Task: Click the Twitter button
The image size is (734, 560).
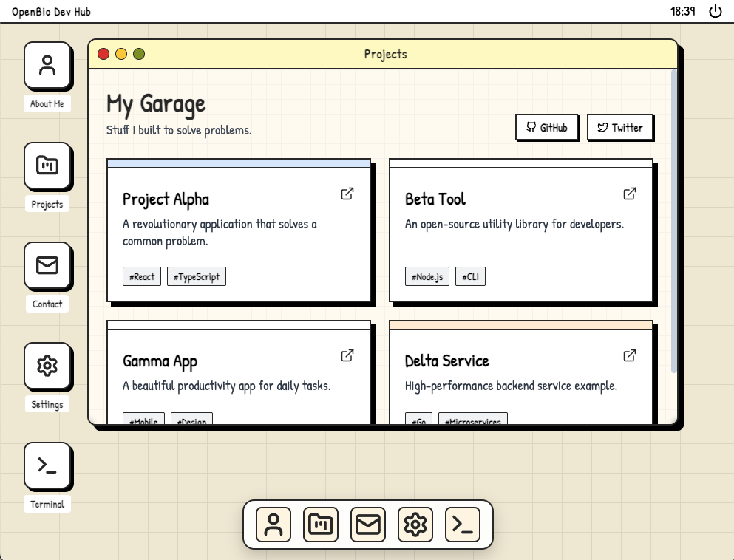Action: pos(620,127)
